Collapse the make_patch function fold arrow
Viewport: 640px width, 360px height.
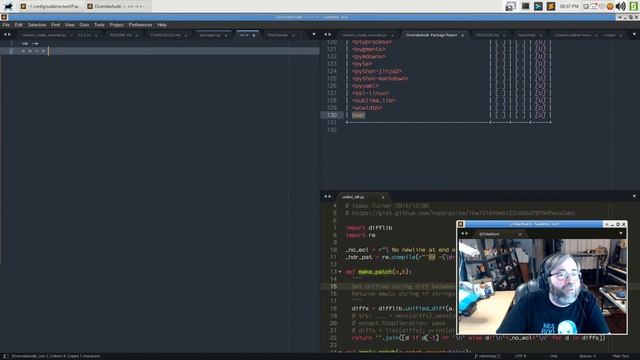pyautogui.click(x=340, y=272)
